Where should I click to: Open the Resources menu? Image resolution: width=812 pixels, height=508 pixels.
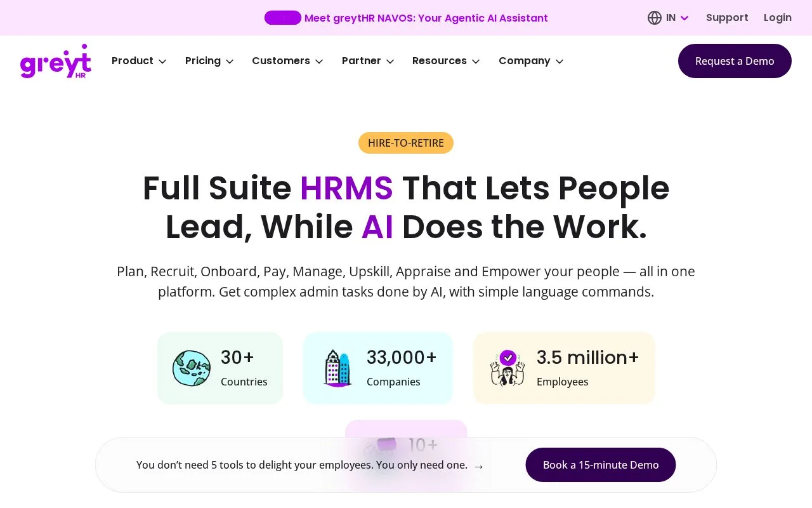pyautogui.click(x=446, y=61)
